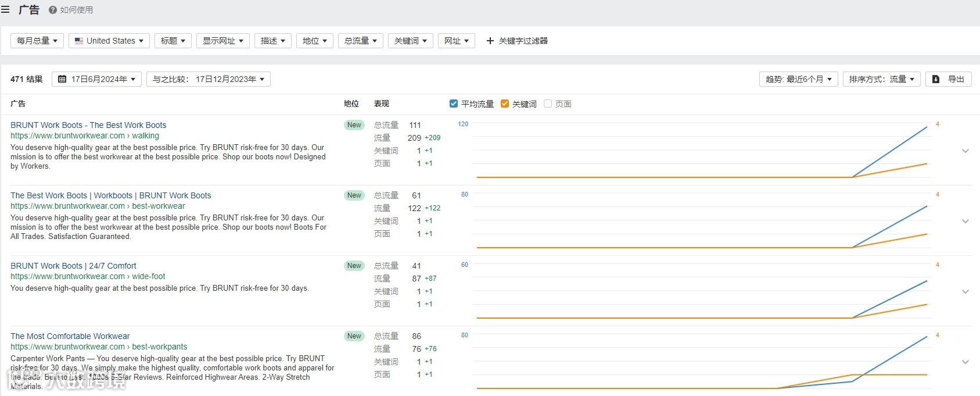Expand the walking ad row chevron

(x=965, y=151)
